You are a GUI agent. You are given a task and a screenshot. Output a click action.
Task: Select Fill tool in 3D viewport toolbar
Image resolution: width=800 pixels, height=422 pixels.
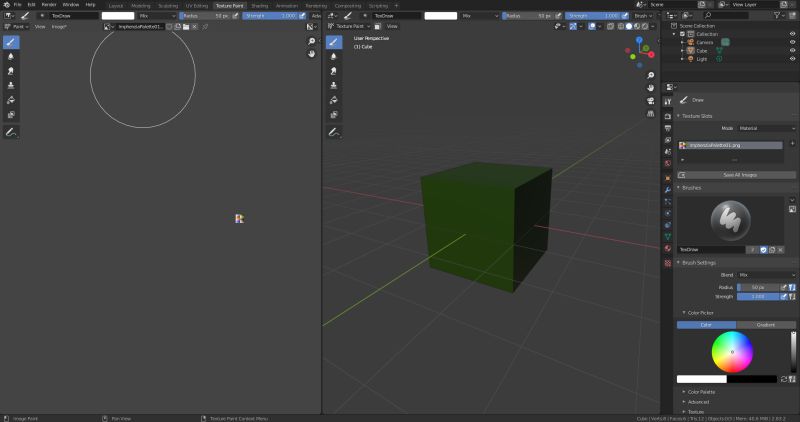point(334,100)
